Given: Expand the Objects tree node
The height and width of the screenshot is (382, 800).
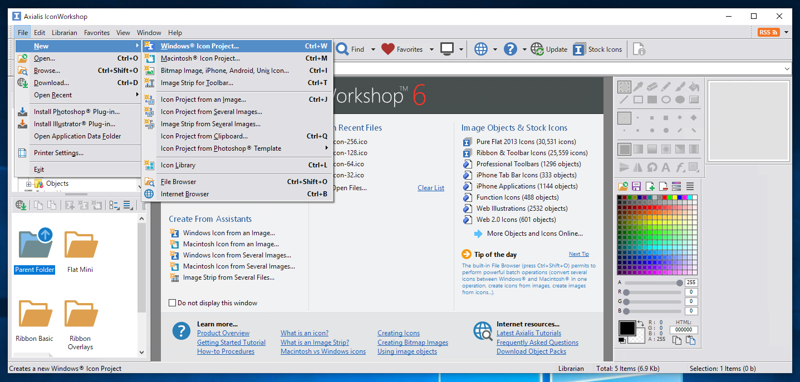Looking at the screenshot, I should pos(29,184).
